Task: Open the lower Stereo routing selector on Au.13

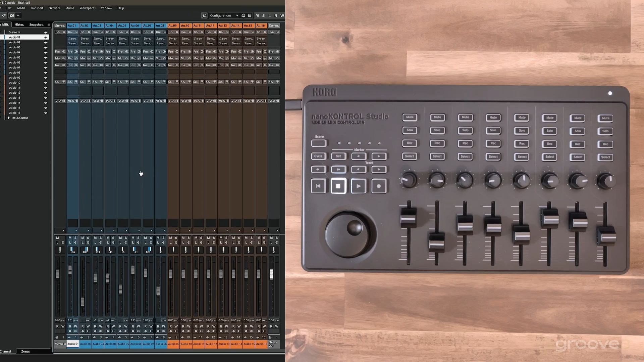Action: pos(223,43)
